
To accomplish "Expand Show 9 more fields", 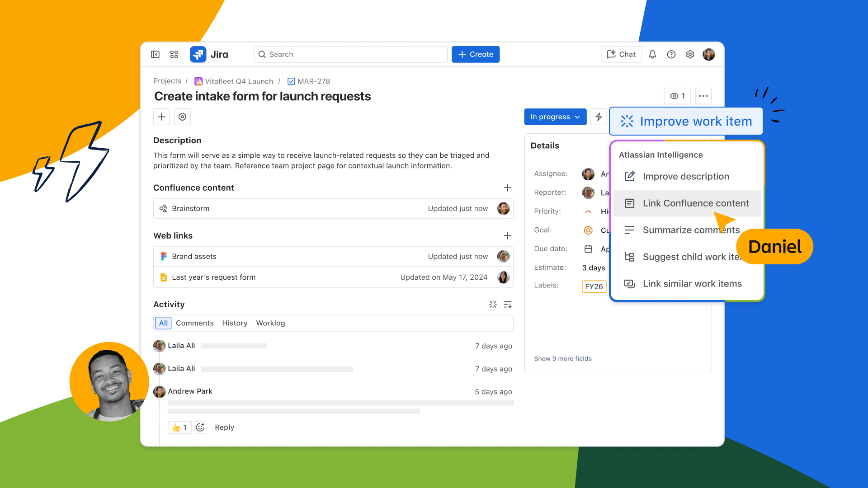I will [563, 358].
